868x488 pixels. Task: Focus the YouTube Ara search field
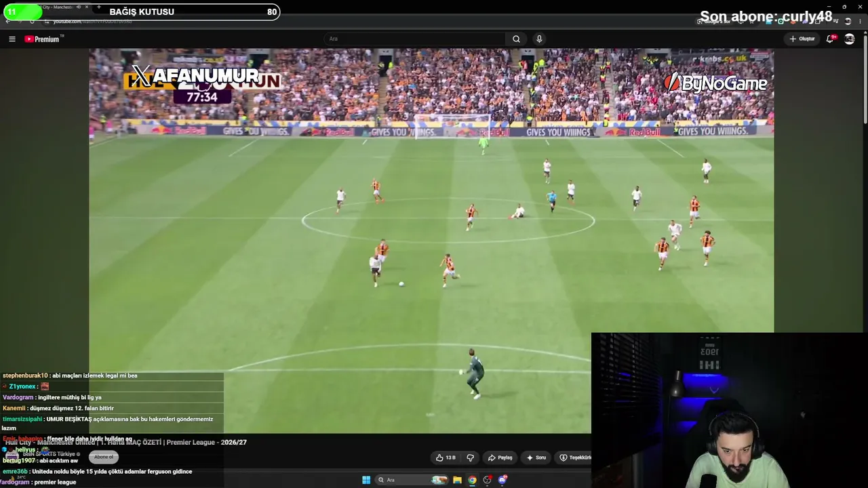point(414,39)
